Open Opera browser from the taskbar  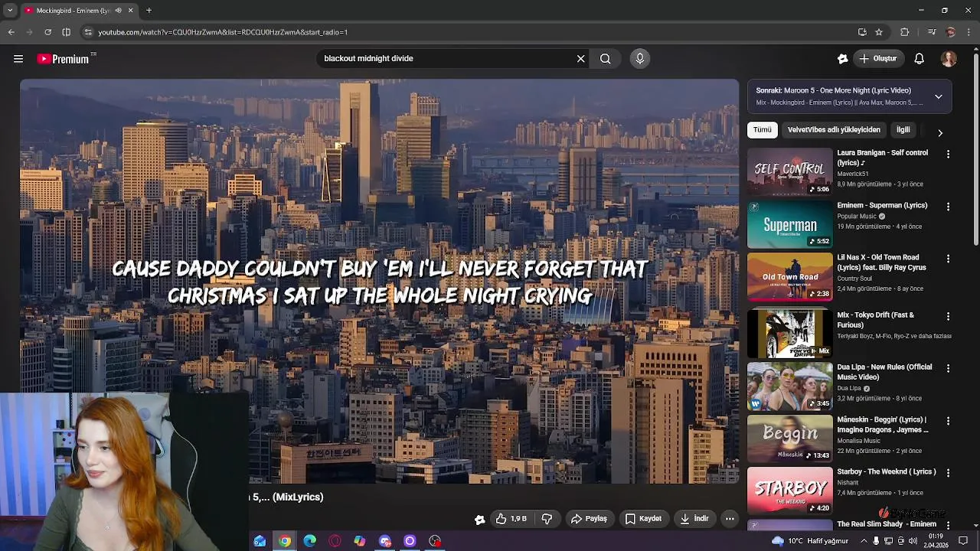[x=335, y=541]
